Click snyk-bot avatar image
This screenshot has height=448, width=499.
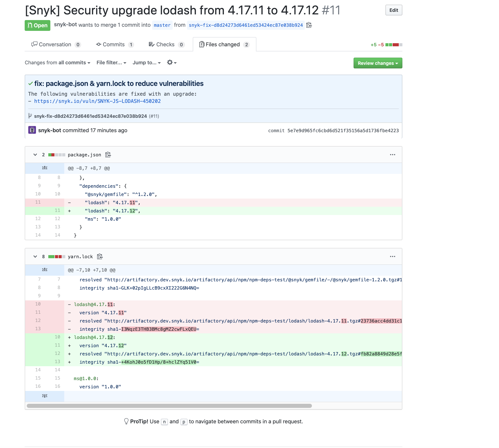click(32, 130)
